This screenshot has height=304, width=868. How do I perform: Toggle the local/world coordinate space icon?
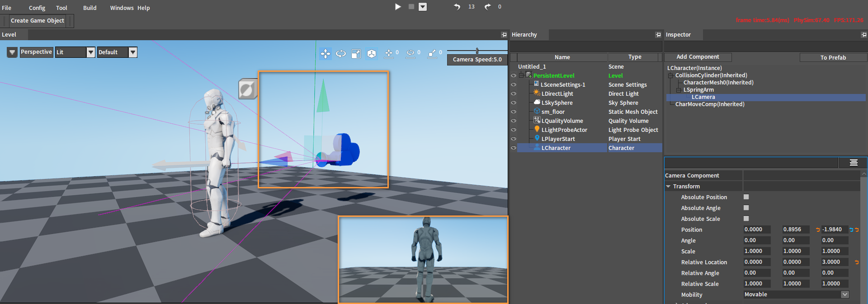click(372, 54)
